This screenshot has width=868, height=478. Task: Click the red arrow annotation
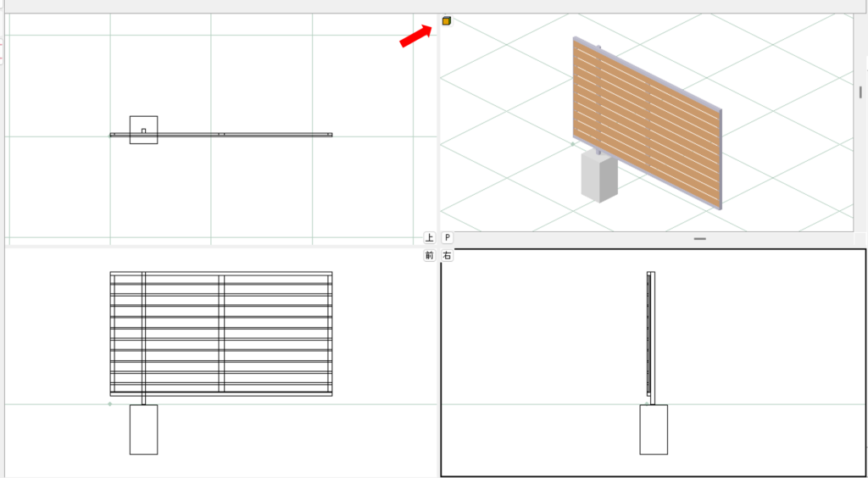point(415,36)
